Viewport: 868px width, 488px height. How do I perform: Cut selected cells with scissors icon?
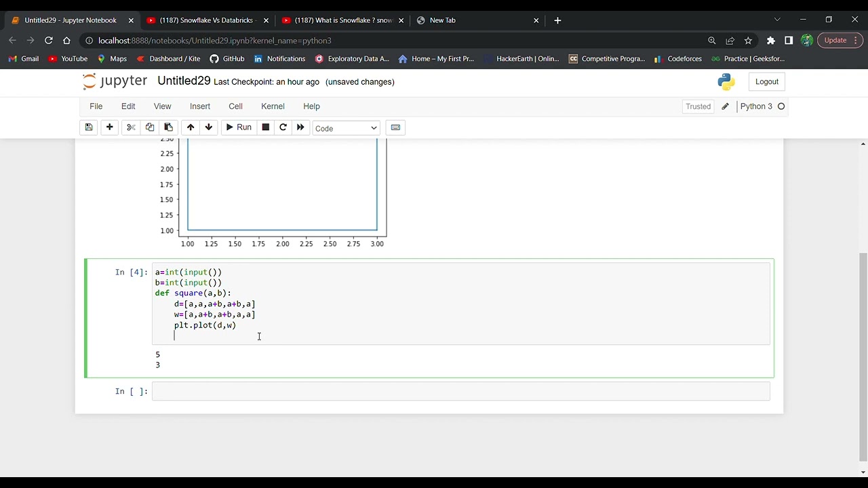click(x=131, y=127)
